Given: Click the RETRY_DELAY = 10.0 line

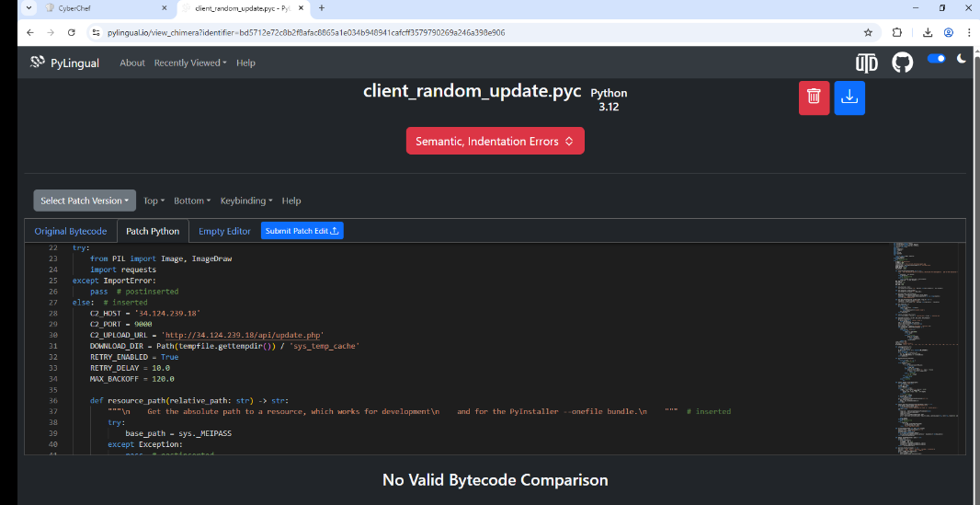Looking at the screenshot, I should point(130,368).
